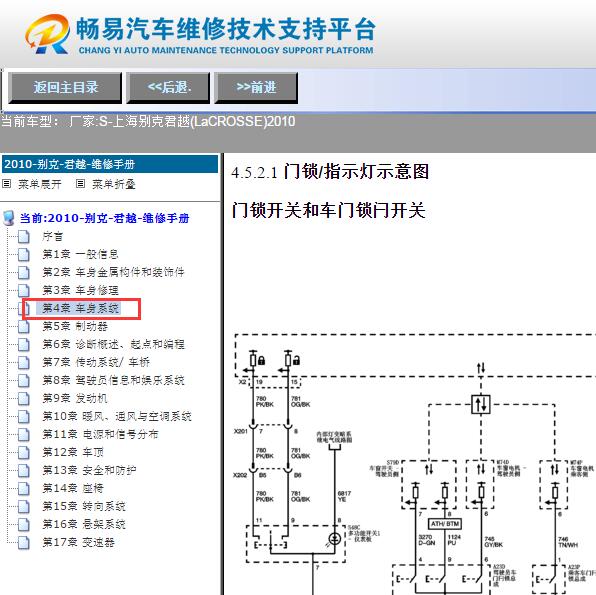The image size is (596, 595).
Task: Click page icon beside 第12章 车顶
Action: coord(24,452)
